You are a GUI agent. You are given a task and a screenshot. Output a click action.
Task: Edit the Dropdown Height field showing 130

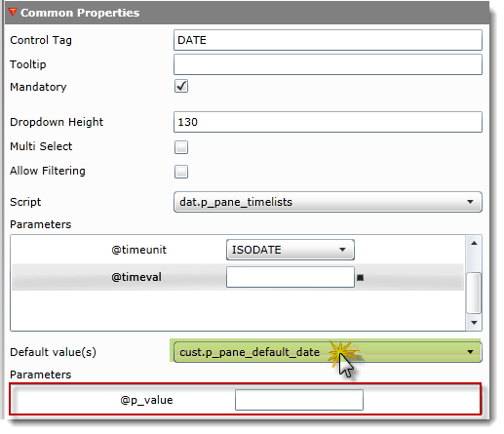coord(328,122)
